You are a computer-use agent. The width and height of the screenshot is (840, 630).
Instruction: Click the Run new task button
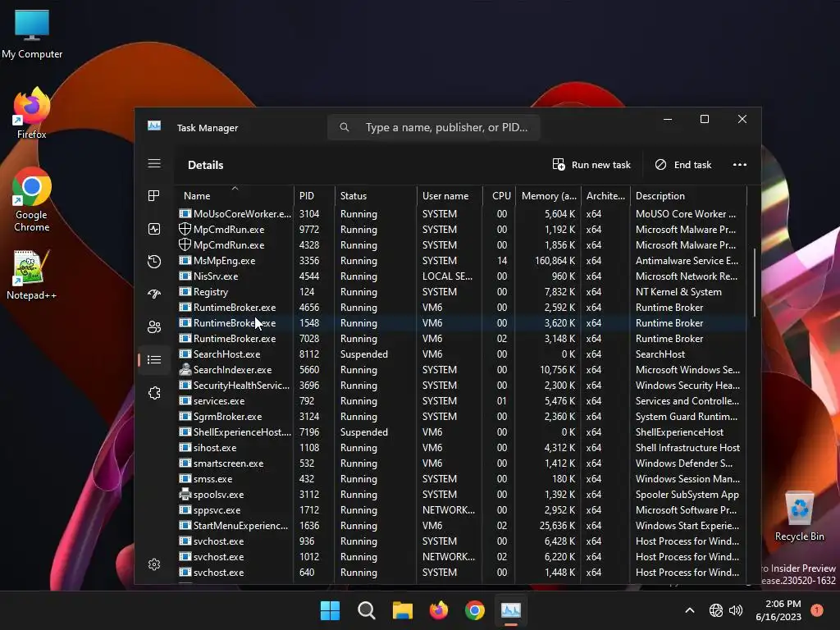pyautogui.click(x=591, y=164)
